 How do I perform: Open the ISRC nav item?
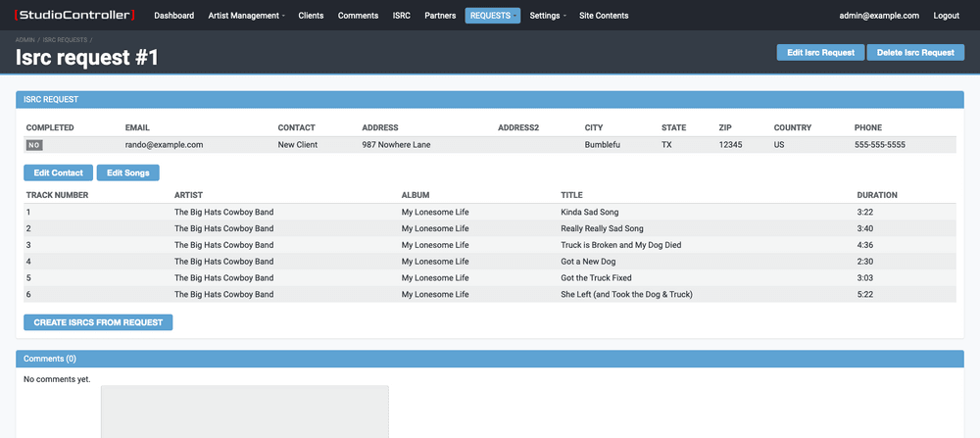point(401,16)
